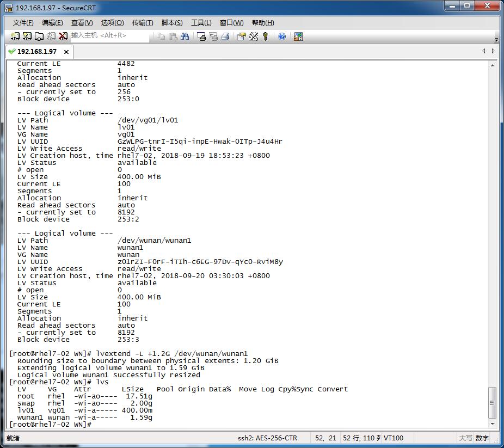504x448 pixels.
Task: Click UUID z01rZI-FOrF-iTIh-c6EG-97Dv-qYcO-RviM8y
Action: tap(200, 262)
